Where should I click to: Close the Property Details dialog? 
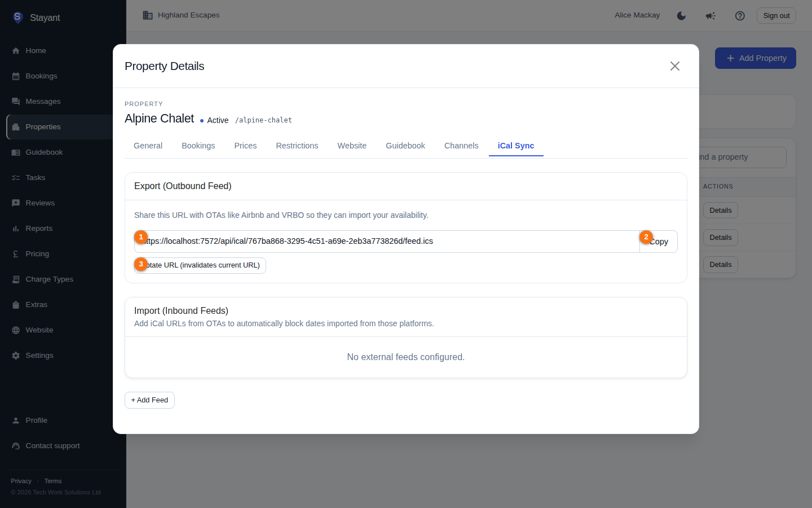tap(675, 66)
